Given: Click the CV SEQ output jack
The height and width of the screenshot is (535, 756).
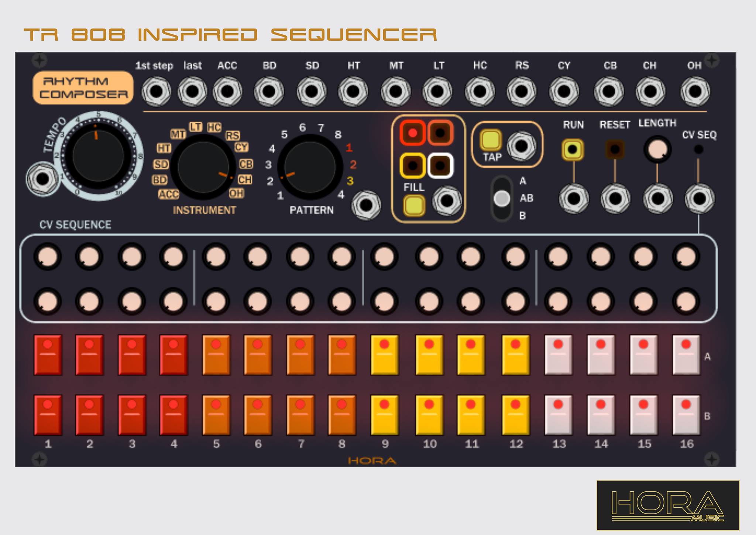Looking at the screenshot, I should pos(699,198).
